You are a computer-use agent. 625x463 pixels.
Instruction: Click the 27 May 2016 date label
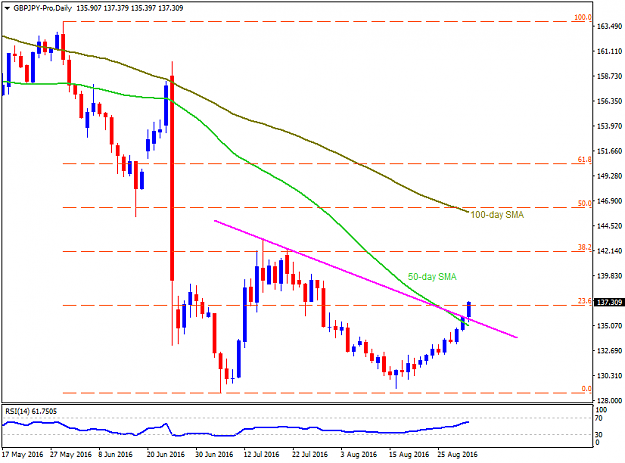click(71, 454)
